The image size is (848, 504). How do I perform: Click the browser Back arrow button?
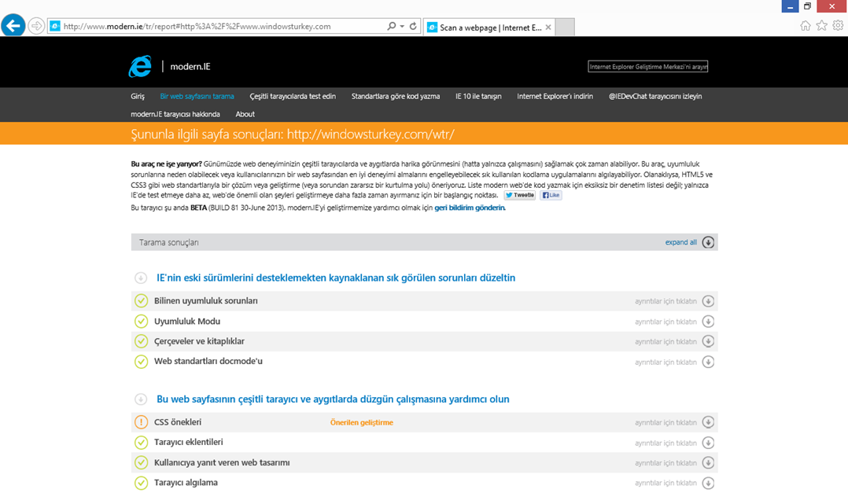click(x=13, y=25)
